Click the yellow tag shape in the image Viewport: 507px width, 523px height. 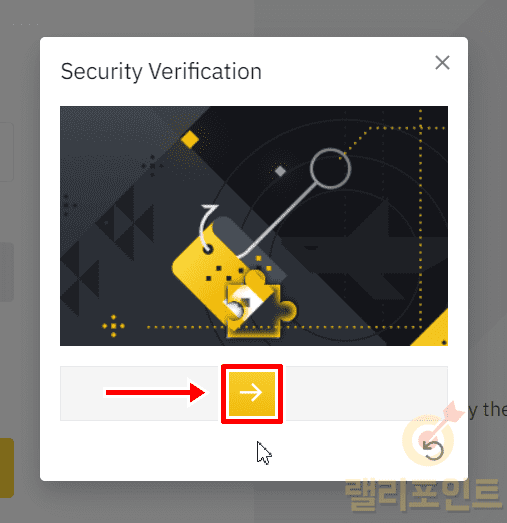coord(213,274)
